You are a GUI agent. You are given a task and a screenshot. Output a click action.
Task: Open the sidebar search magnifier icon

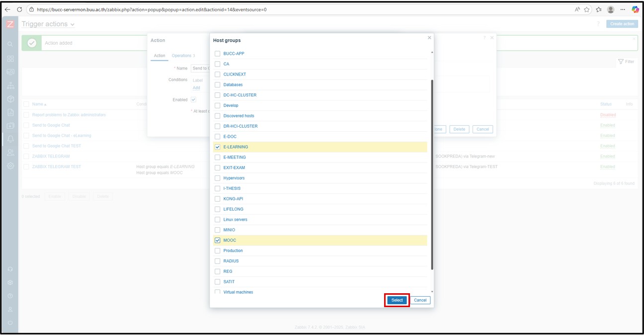(10, 44)
